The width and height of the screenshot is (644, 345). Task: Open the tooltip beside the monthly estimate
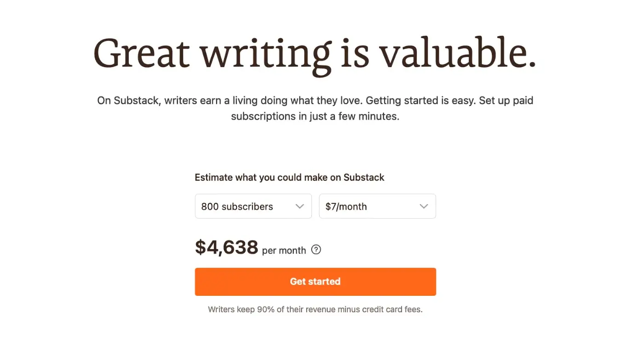point(316,250)
